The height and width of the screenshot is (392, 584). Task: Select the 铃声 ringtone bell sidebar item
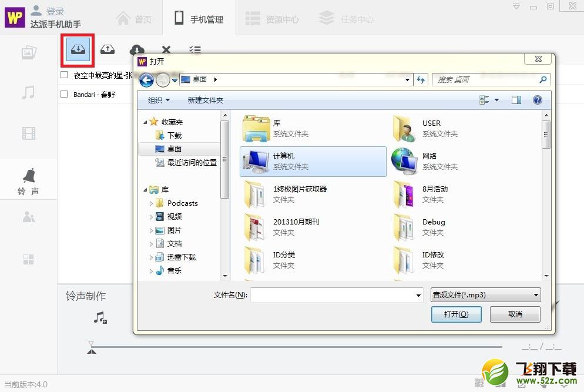click(28, 181)
